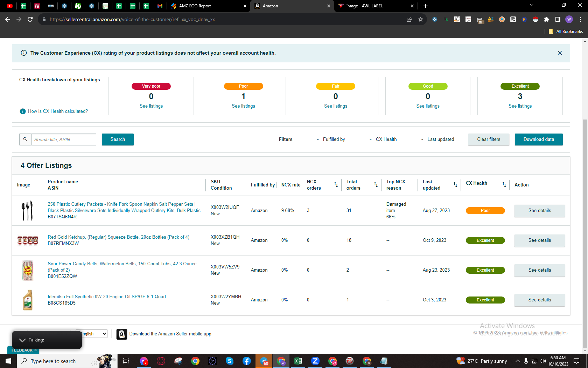Image resolution: width=588 pixels, height=368 pixels.
Task: Open How is CX Health calculated link
Action: pyautogui.click(x=58, y=111)
